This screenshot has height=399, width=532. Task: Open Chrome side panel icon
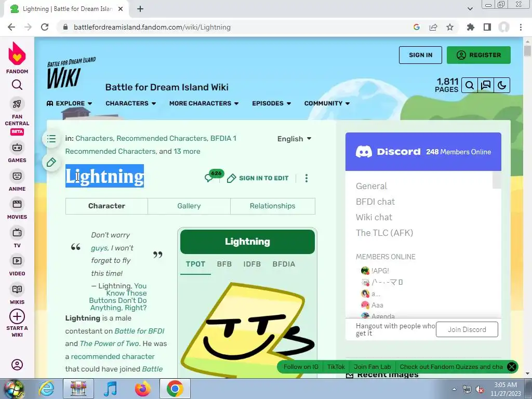pos(487,27)
